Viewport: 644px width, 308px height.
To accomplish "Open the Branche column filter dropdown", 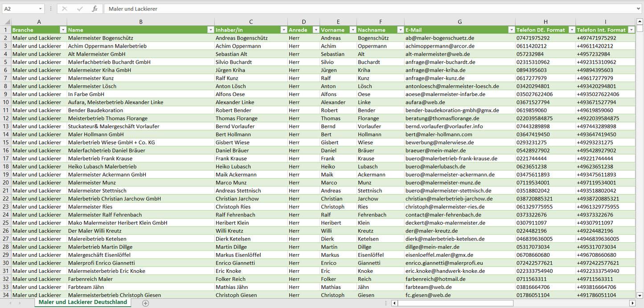I will pos(63,30).
